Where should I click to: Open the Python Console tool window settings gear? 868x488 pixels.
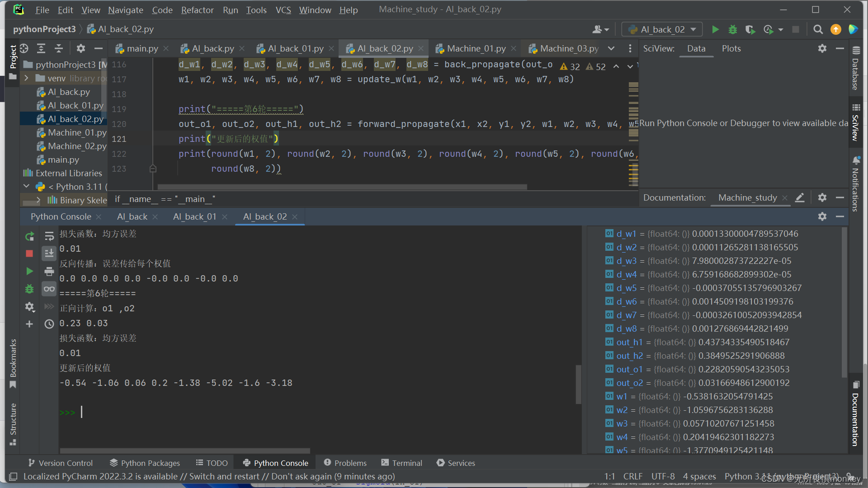click(x=822, y=216)
